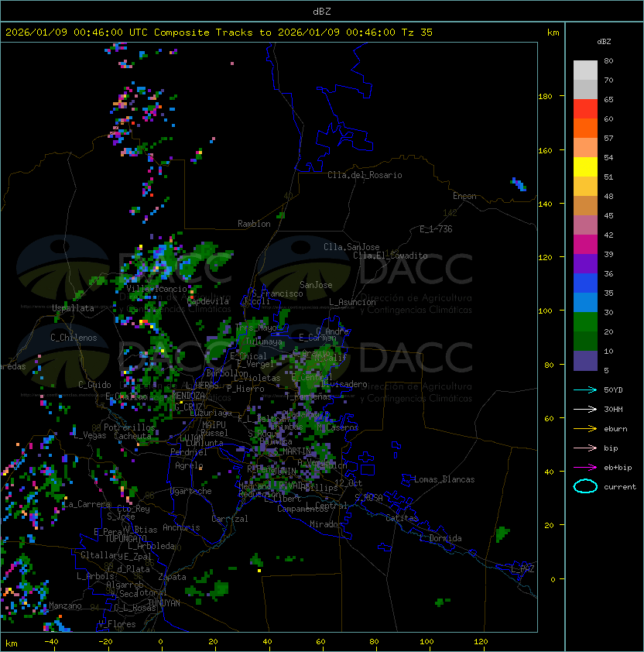Image resolution: width=644 pixels, height=652 pixels.
Task: Click the L_PAZ map label
Action: pos(522,569)
